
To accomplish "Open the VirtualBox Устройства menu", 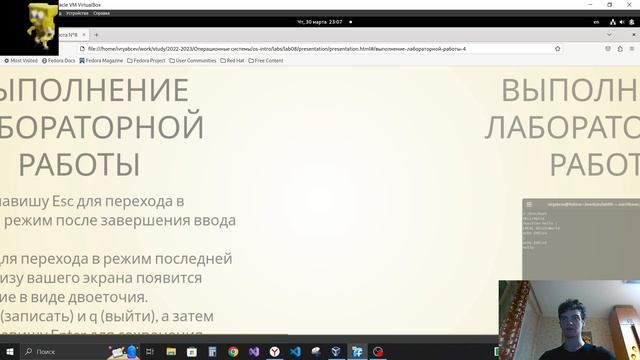I will (x=77, y=13).
